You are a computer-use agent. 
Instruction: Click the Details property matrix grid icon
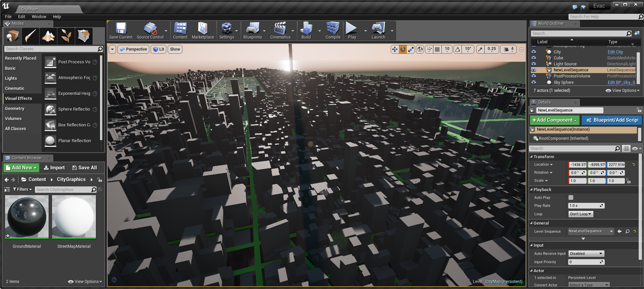[626, 149]
